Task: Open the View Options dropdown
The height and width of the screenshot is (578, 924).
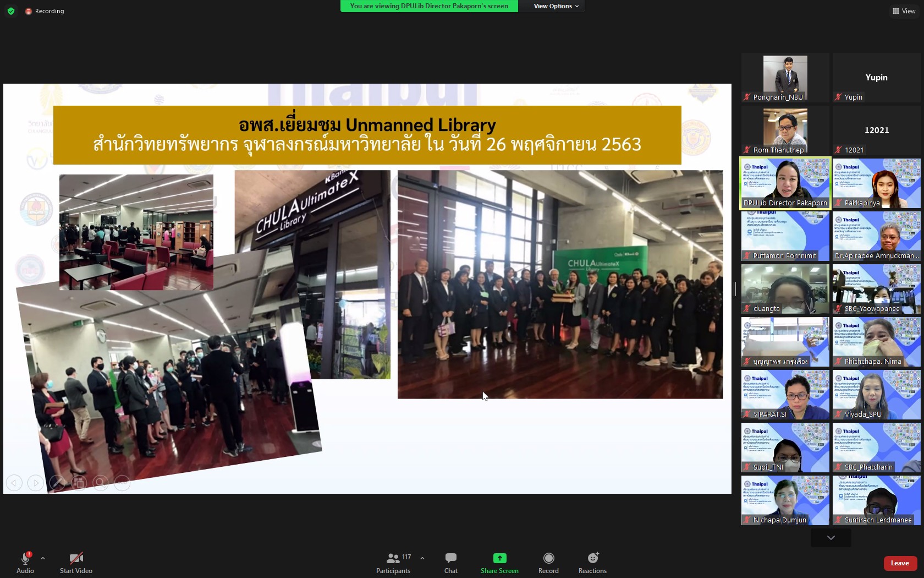Action: coord(553,6)
